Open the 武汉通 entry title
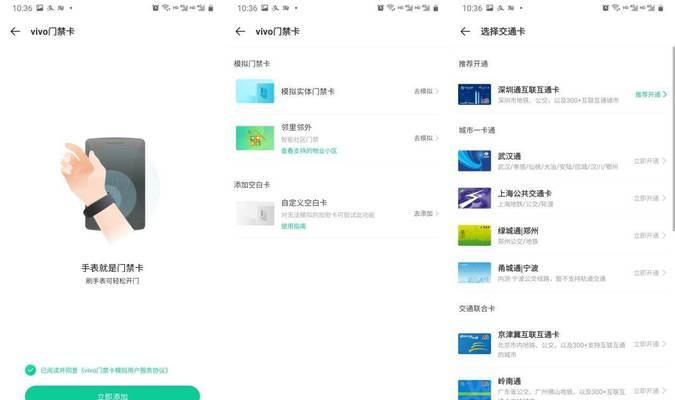This screenshot has height=400, width=675. click(x=509, y=156)
